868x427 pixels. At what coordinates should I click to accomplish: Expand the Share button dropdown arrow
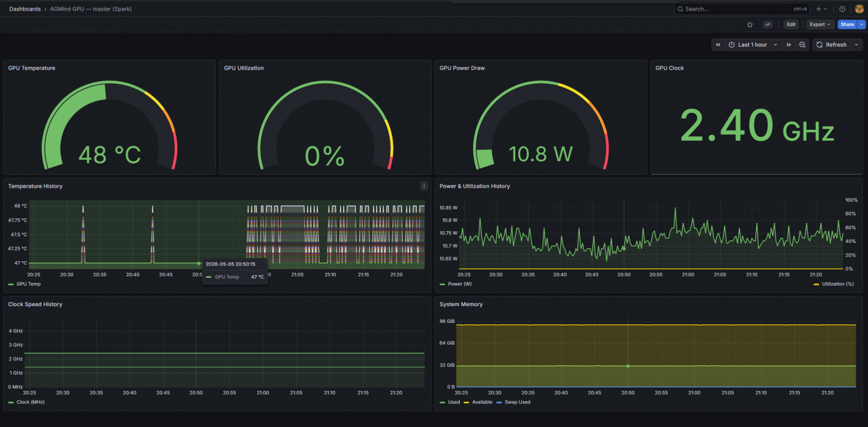pos(862,24)
